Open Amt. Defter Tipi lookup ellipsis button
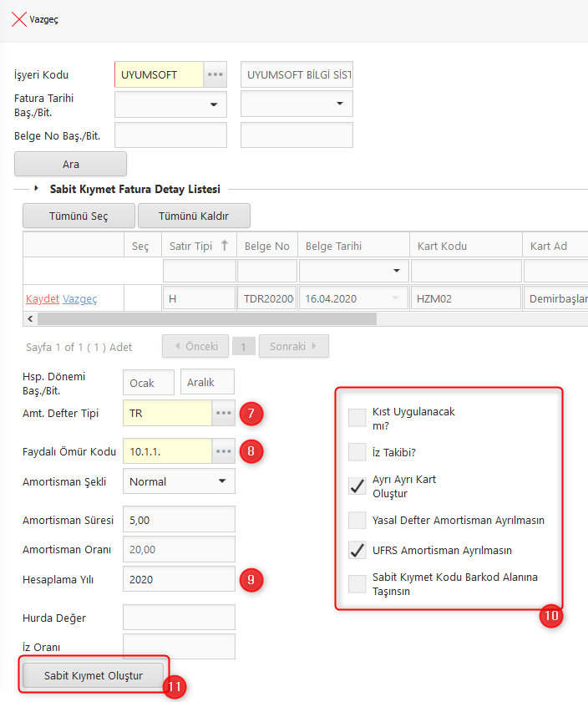The width and height of the screenshot is (588, 702). (x=223, y=413)
